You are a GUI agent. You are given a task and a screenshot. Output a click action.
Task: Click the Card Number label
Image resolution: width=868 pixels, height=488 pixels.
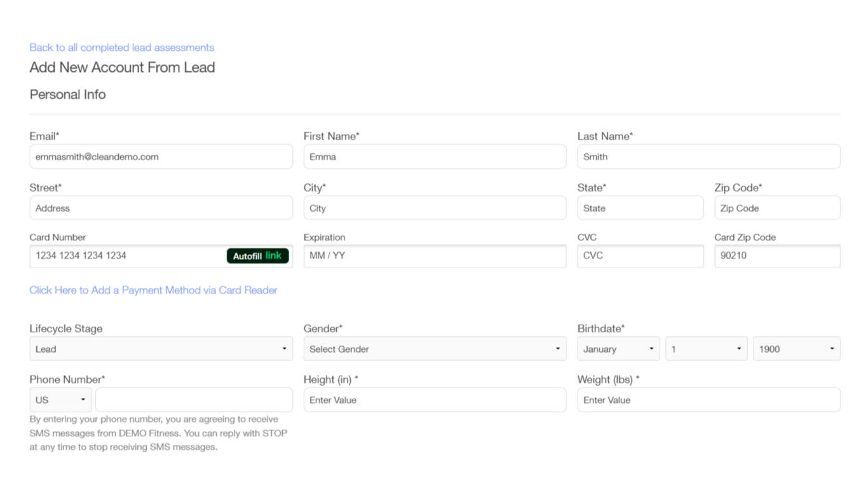coord(58,237)
